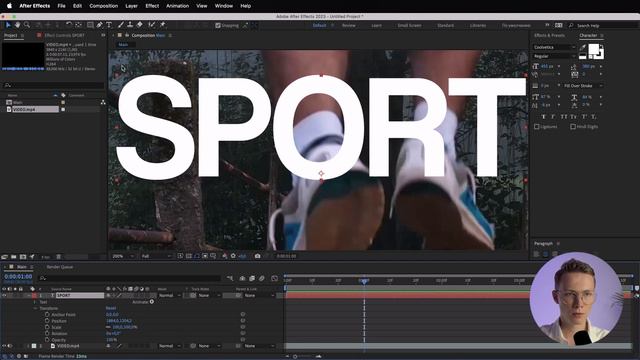Screen dimensions: 640x360
Task: Apply Subscript text style
Action: coord(593,117)
